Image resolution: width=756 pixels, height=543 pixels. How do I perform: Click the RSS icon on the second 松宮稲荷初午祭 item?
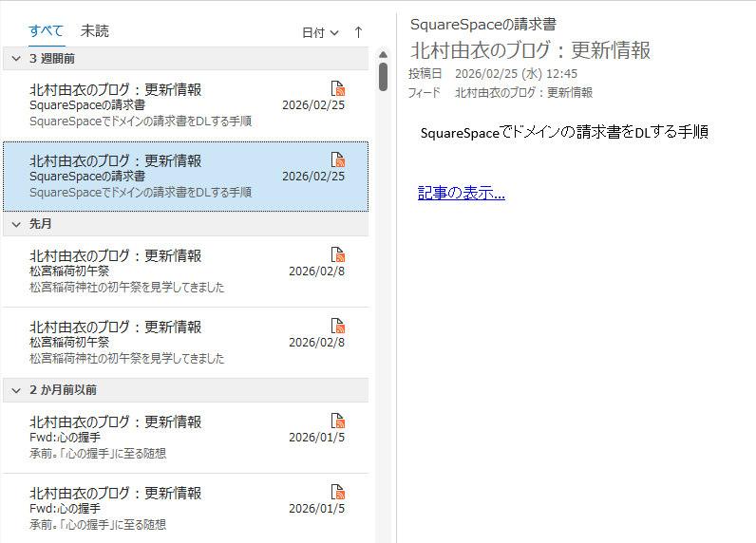coord(338,326)
